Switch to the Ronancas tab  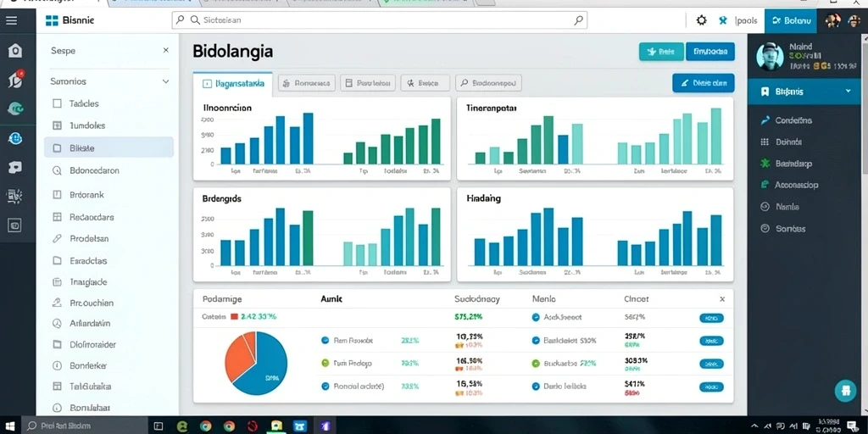(x=307, y=83)
